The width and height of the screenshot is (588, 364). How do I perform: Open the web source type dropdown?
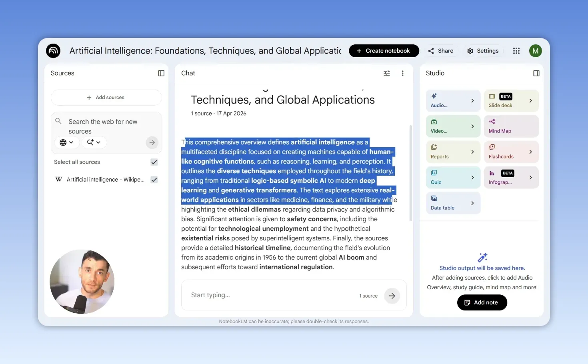click(66, 142)
